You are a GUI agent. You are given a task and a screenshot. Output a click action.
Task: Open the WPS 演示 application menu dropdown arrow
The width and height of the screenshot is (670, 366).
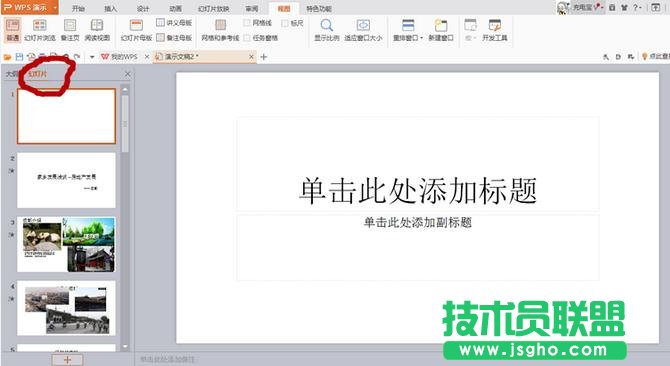pyautogui.click(x=55, y=8)
